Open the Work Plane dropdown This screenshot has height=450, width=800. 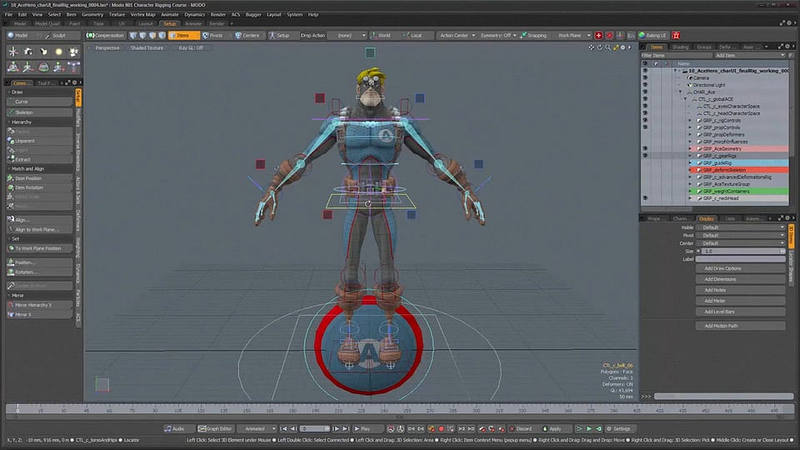(571, 35)
